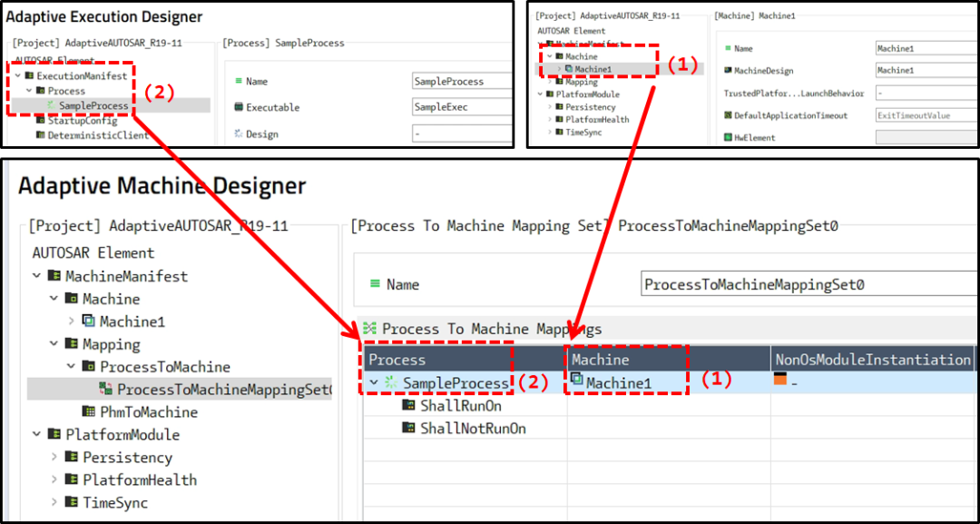Select ShallNotRunOn row in mappings table
The width and height of the screenshot is (980, 524).
point(473,429)
